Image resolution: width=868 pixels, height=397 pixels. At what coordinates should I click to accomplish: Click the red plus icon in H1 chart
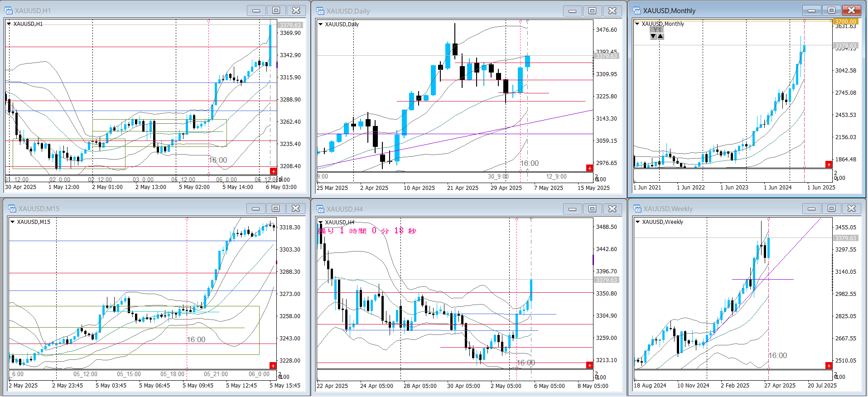click(x=273, y=171)
